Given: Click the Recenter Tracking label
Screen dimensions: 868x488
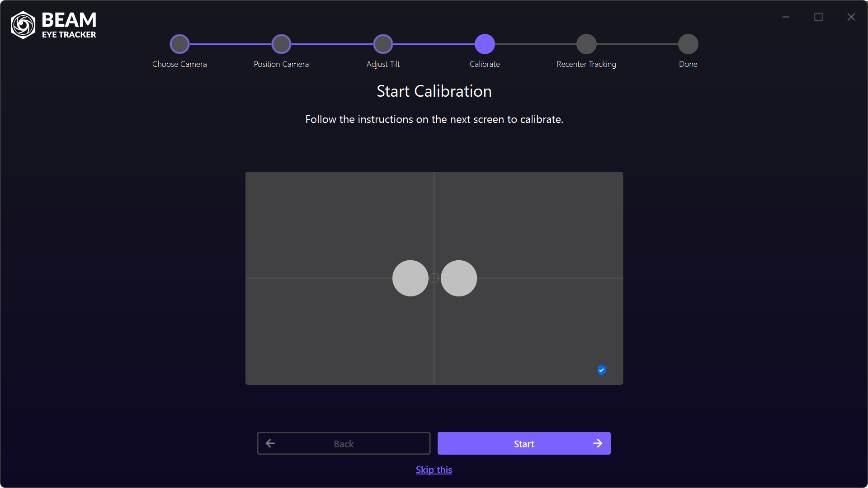Looking at the screenshot, I should click(586, 64).
